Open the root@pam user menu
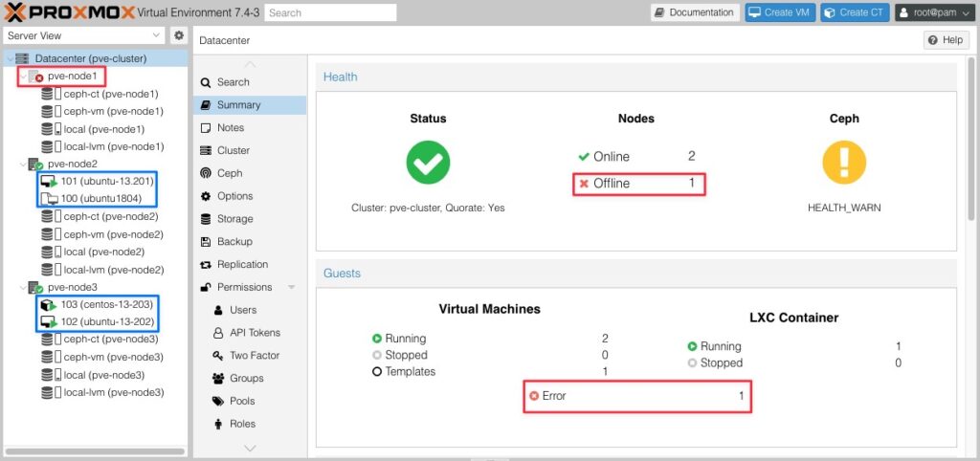 936,12
